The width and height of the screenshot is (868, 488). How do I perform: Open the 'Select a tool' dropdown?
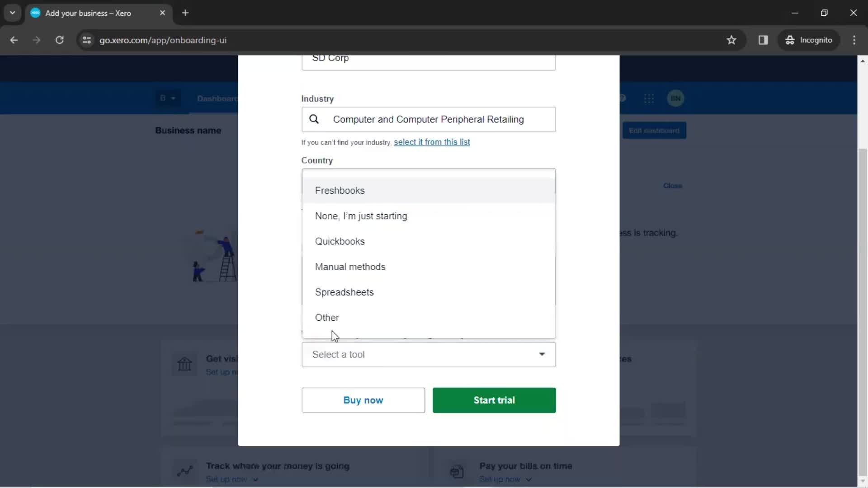(429, 354)
